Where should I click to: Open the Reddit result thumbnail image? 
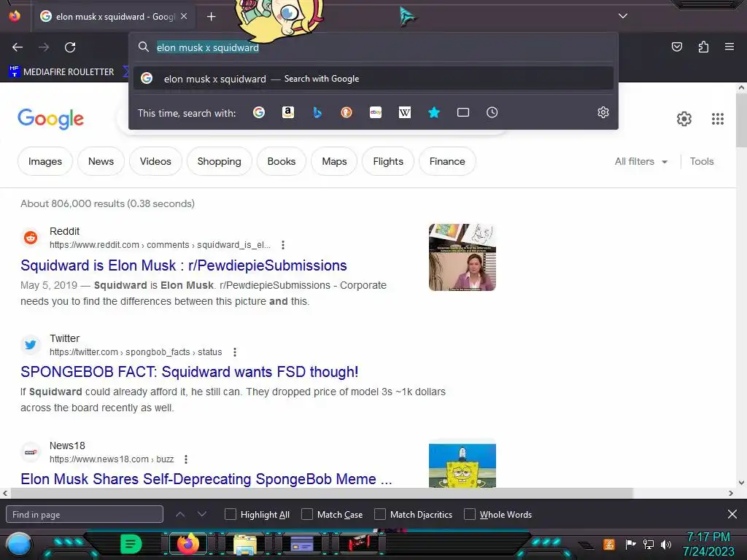pyautogui.click(x=462, y=257)
